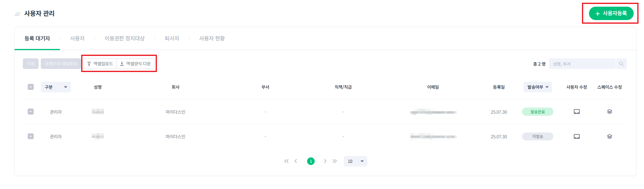Click the 엑셀업로드 button

pyautogui.click(x=100, y=64)
